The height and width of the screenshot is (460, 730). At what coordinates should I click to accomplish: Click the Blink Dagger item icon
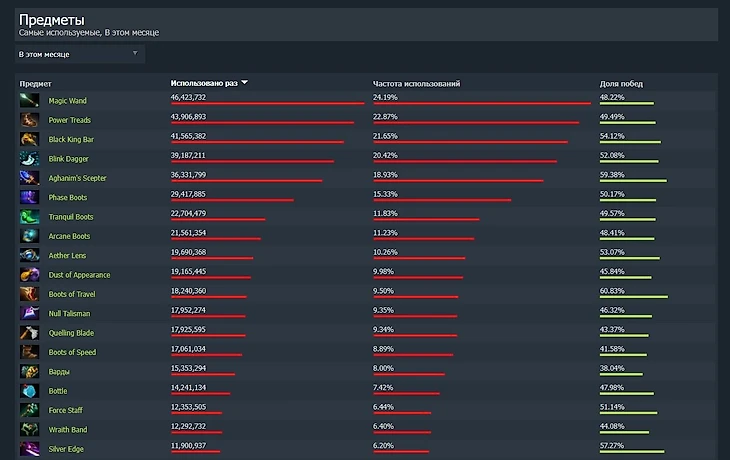pos(29,158)
